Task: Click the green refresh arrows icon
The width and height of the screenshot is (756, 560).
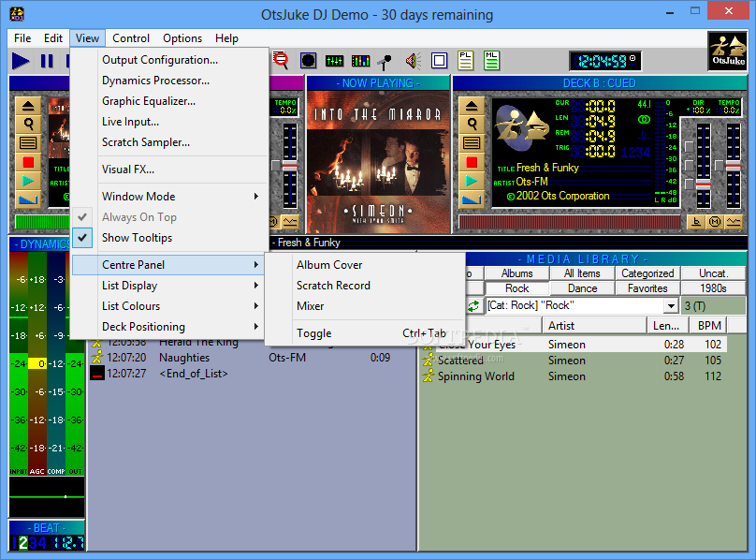Action: pyautogui.click(x=473, y=305)
